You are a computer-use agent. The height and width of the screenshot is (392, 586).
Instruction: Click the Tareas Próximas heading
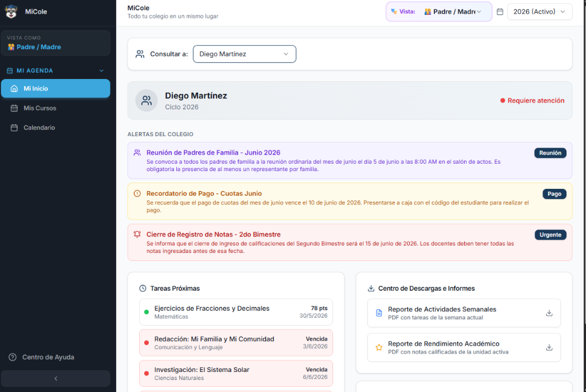(175, 288)
